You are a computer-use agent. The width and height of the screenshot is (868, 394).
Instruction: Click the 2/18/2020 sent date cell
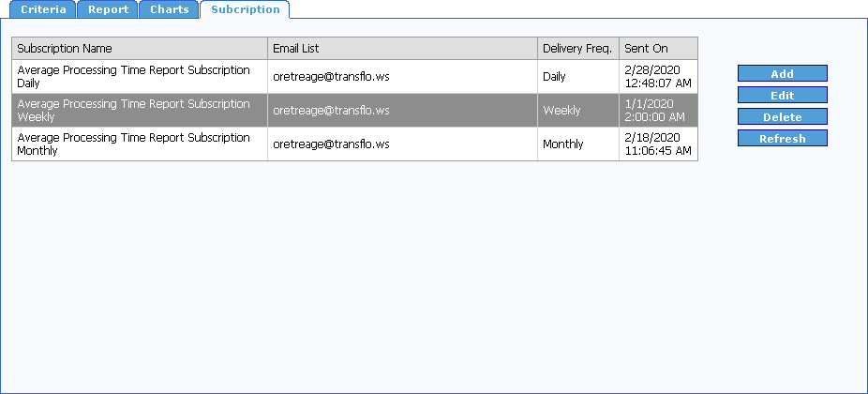[x=658, y=144]
